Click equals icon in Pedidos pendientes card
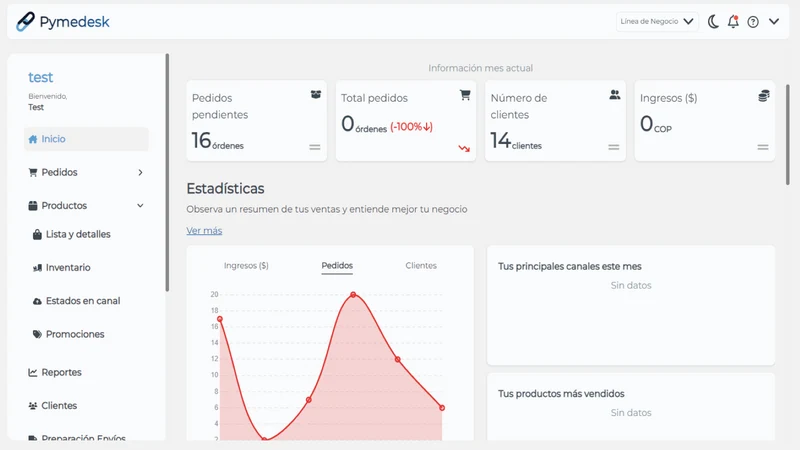This screenshot has width=800, height=450. tap(315, 147)
